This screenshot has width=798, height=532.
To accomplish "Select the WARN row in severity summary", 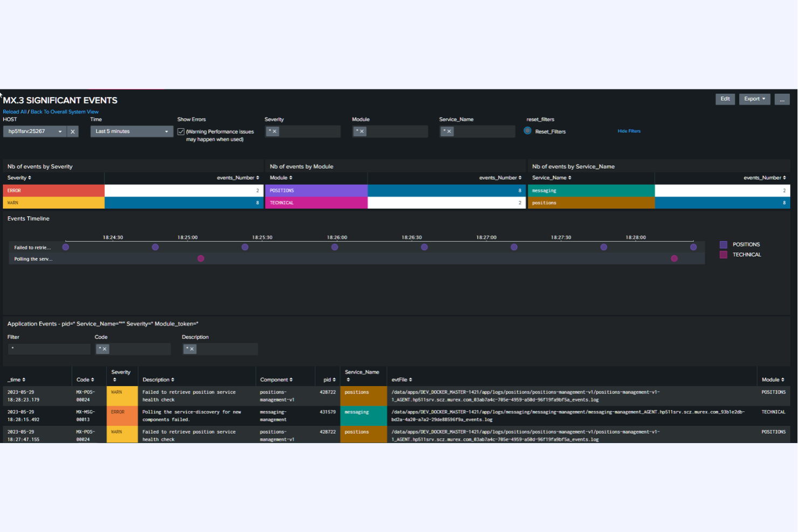I will pyautogui.click(x=133, y=203).
